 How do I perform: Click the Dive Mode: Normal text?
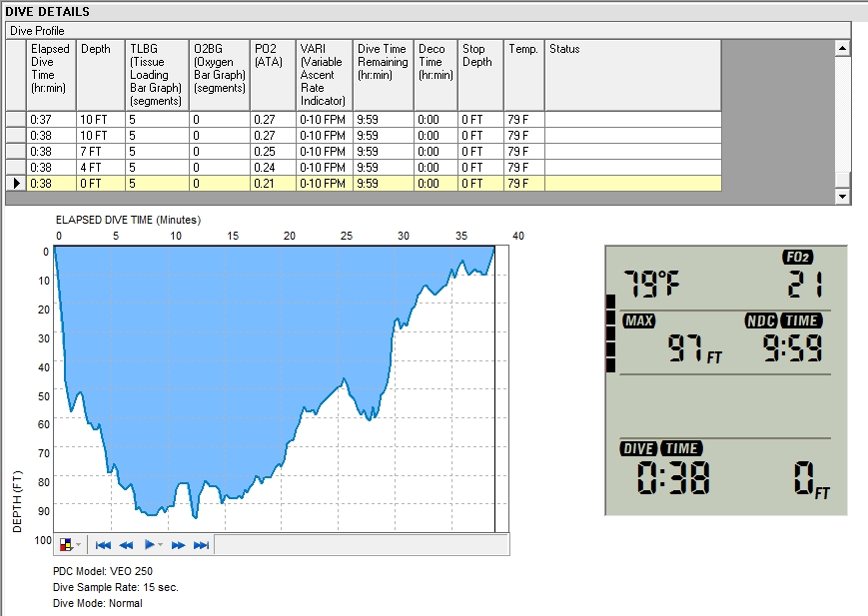[x=98, y=603]
